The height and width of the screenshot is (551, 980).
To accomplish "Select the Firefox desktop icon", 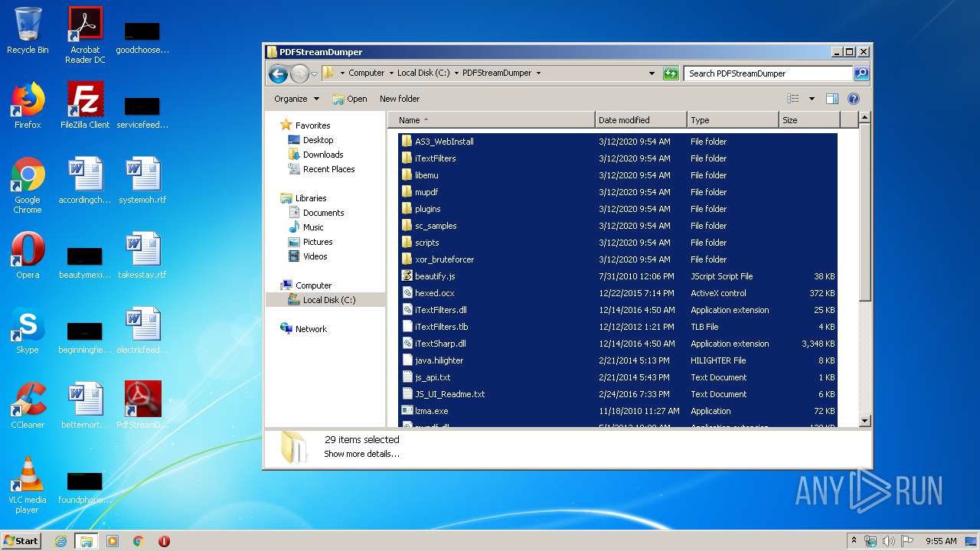I will 28,106.
